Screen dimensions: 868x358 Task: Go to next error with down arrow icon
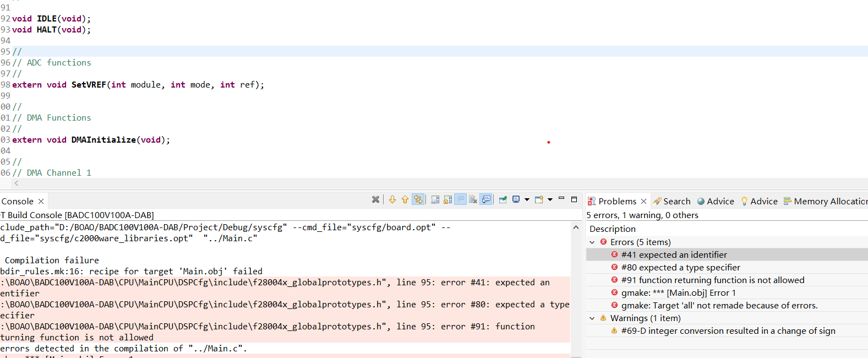[x=392, y=199]
